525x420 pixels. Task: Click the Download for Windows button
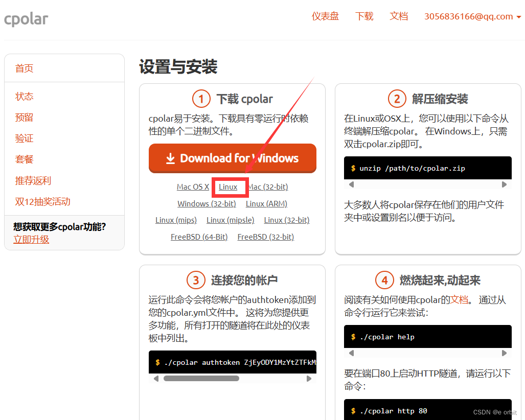(x=233, y=158)
